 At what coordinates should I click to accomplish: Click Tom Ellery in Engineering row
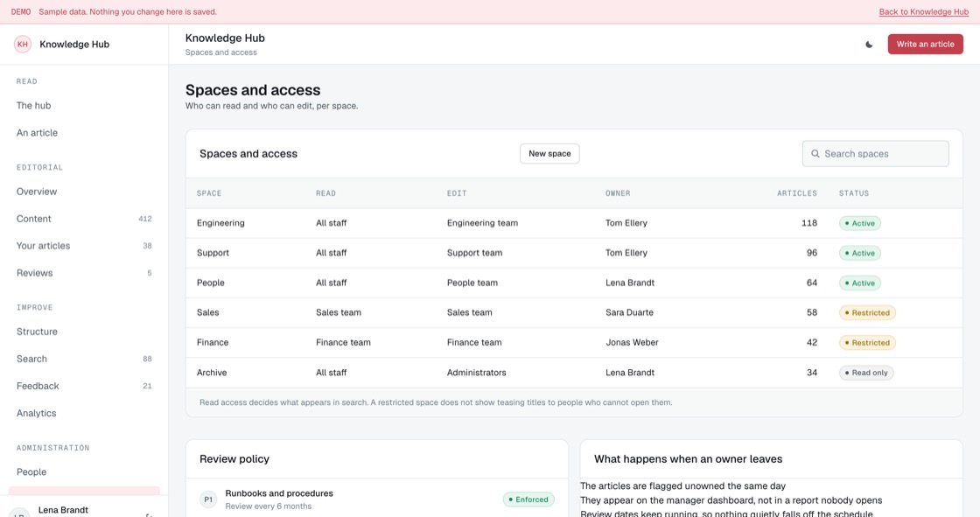click(x=626, y=223)
